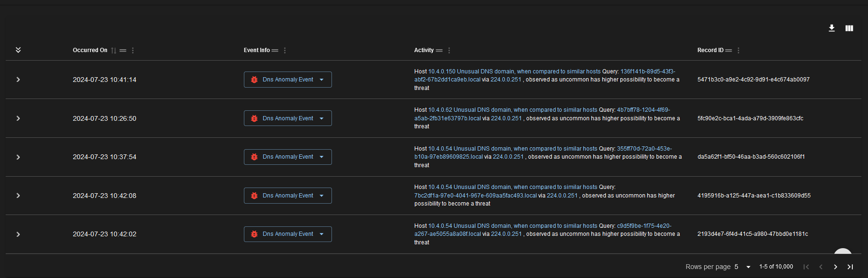Click host IP link 10.4.0.150
The height and width of the screenshot is (278, 868).
pos(441,72)
